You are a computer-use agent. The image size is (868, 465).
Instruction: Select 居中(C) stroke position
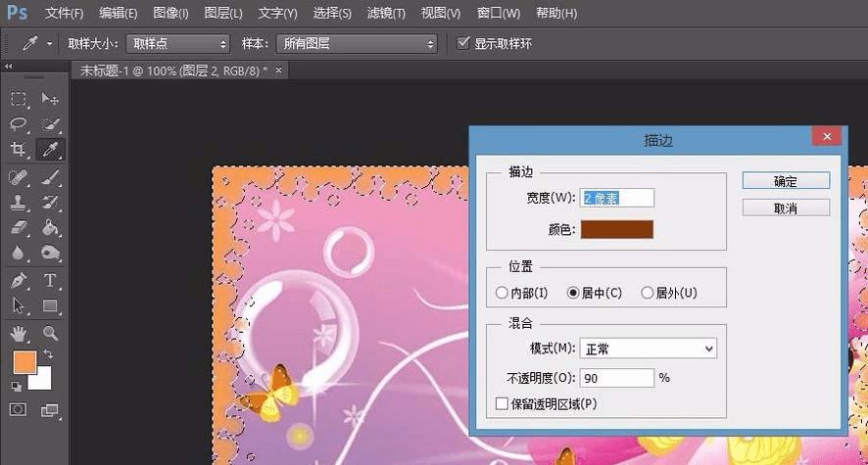tap(573, 293)
